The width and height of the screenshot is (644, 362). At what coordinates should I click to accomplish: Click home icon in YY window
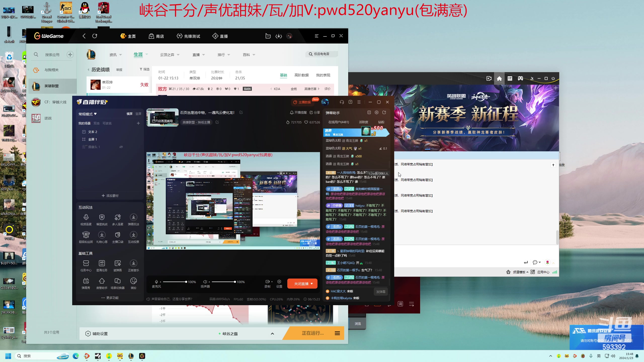pos(499,78)
